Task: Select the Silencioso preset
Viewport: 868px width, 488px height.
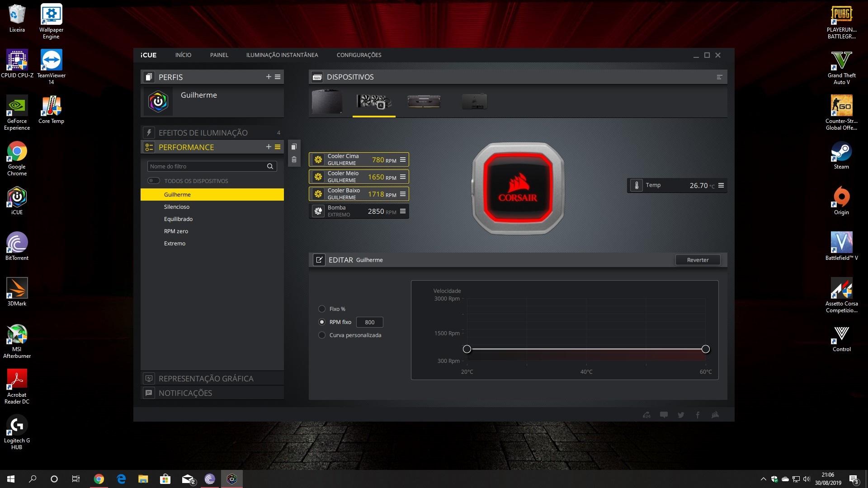Action: 212,206
